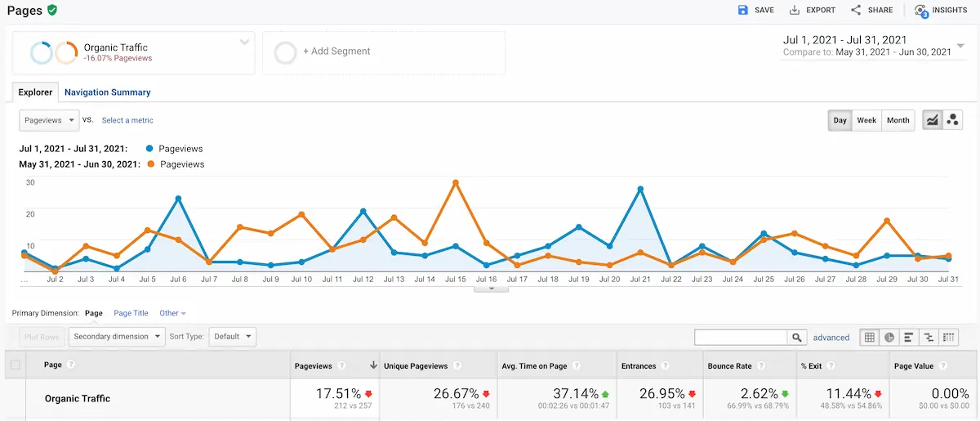The width and height of the screenshot is (980, 421).
Task: Select Page Title primary dimension
Action: coord(131,313)
